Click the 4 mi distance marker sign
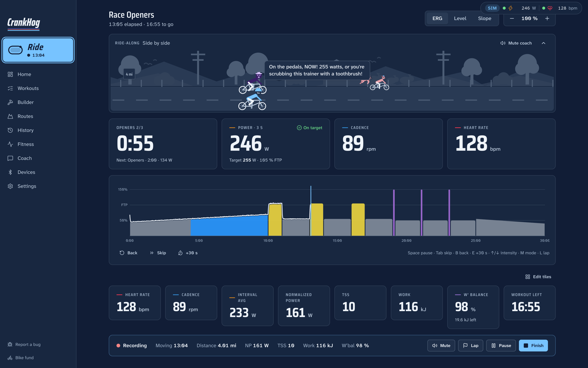This screenshot has width=588, height=368. (x=129, y=74)
